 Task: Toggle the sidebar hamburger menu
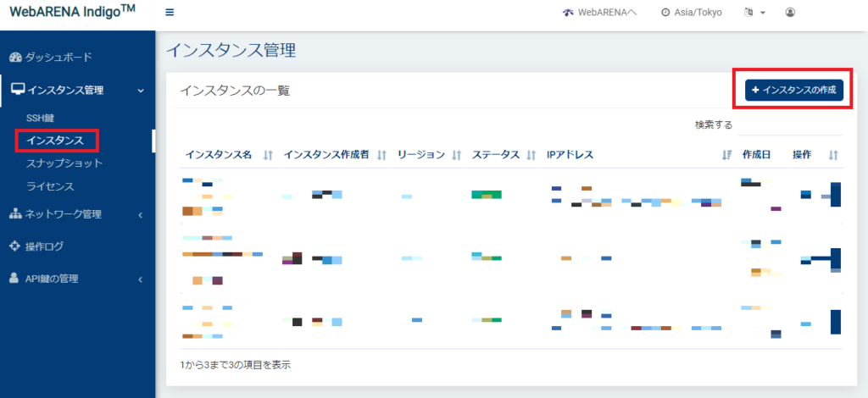coord(170,12)
